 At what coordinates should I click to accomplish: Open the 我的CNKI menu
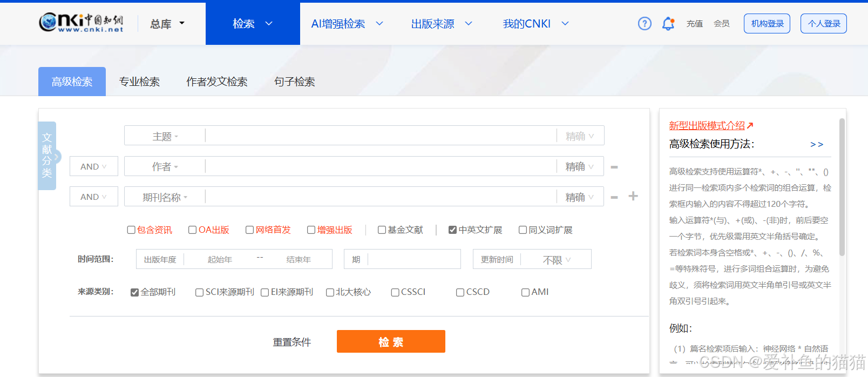[536, 24]
